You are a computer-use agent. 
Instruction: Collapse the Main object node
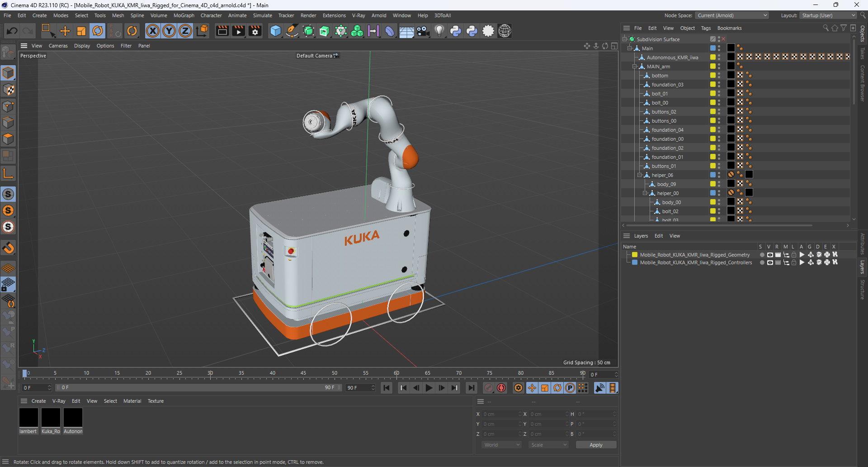pyautogui.click(x=630, y=48)
